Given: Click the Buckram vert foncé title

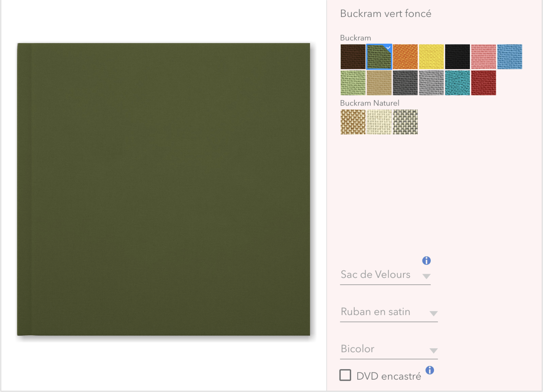Looking at the screenshot, I should (386, 14).
